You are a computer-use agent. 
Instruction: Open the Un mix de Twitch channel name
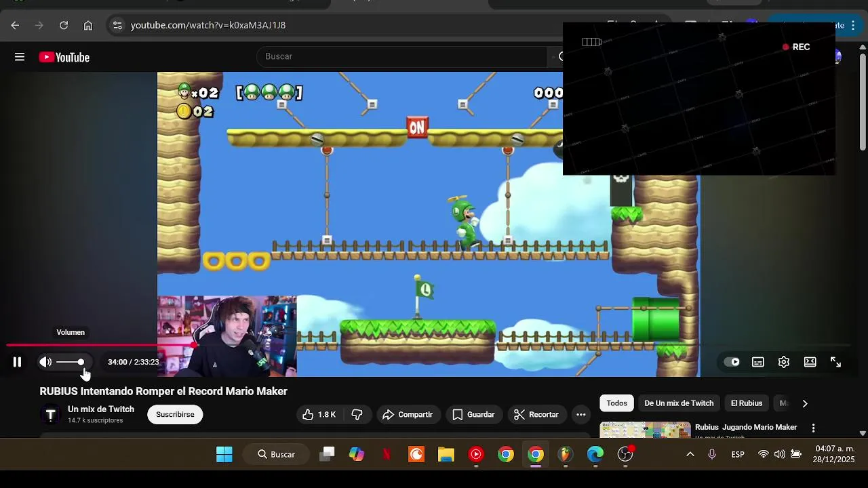101,409
